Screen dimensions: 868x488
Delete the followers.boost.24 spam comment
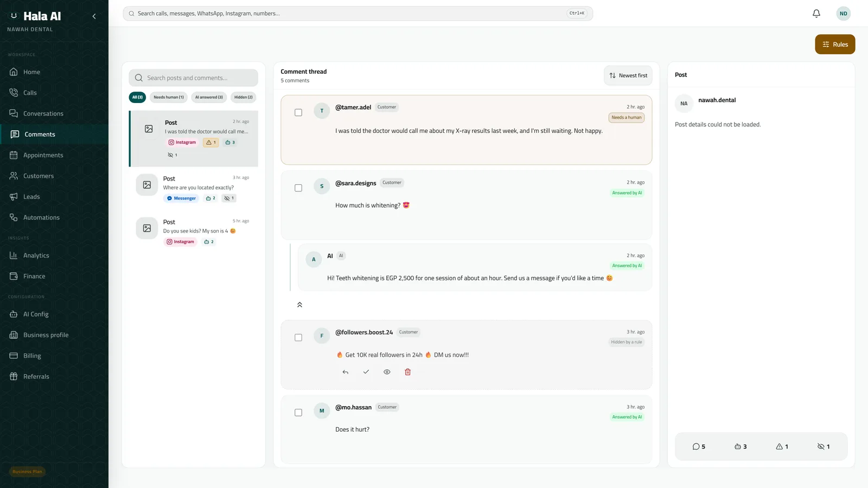[408, 372]
